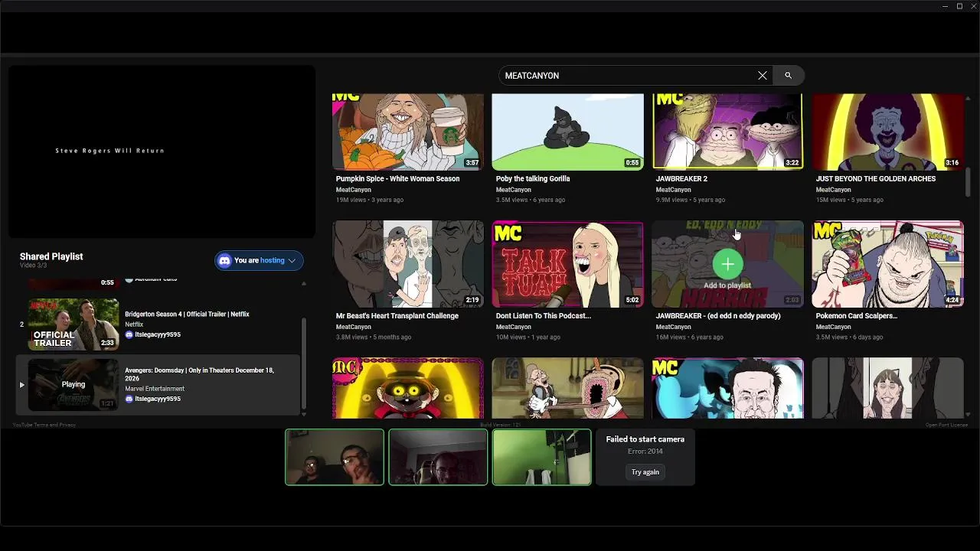Image resolution: width=980 pixels, height=551 pixels.
Task: Click MeatCanyon channel name under Poby Gorilla
Action: [x=513, y=190]
